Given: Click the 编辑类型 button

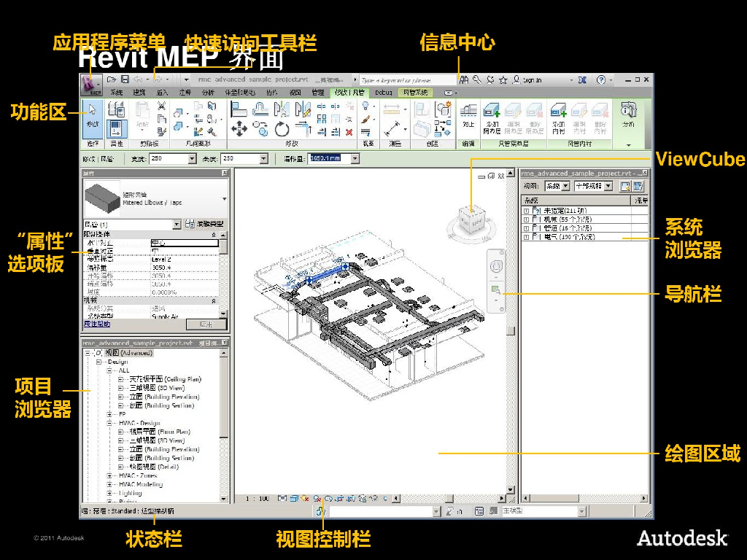Looking at the screenshot, I should [x=205, y=224].
